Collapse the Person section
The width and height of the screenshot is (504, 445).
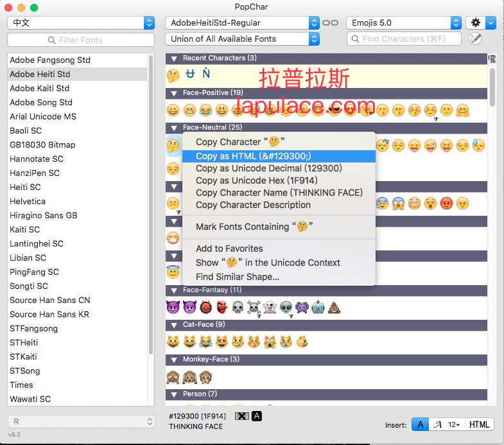pos(174,394)
